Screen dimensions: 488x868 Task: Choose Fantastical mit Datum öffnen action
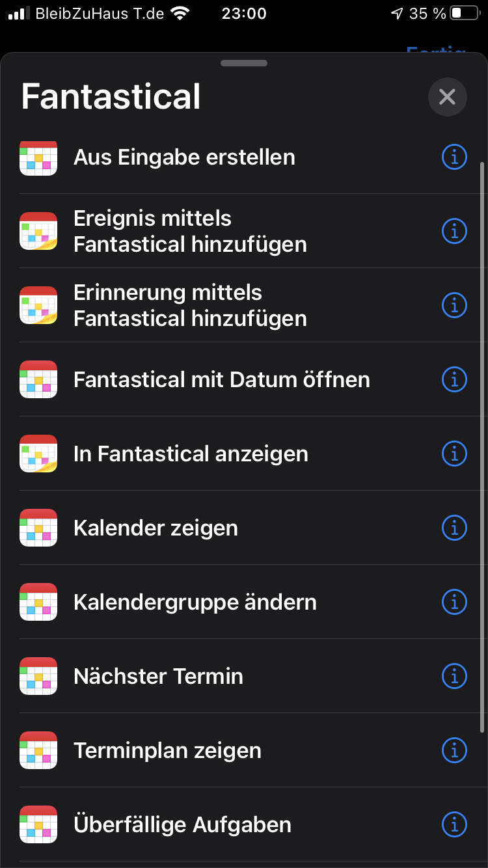[x=221, y=379]
